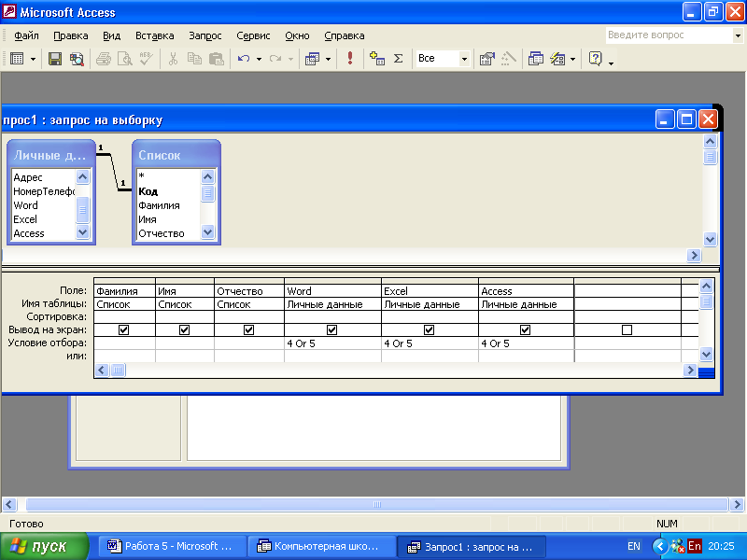Viewport: 747px width, 560px height.
Task: Uncheck Show for the Имя column
Action: coord(184,330)
